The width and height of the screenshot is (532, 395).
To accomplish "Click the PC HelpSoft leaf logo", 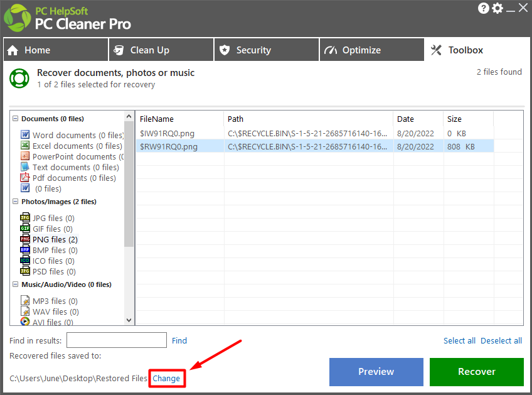I will click(x=17, y=18).
